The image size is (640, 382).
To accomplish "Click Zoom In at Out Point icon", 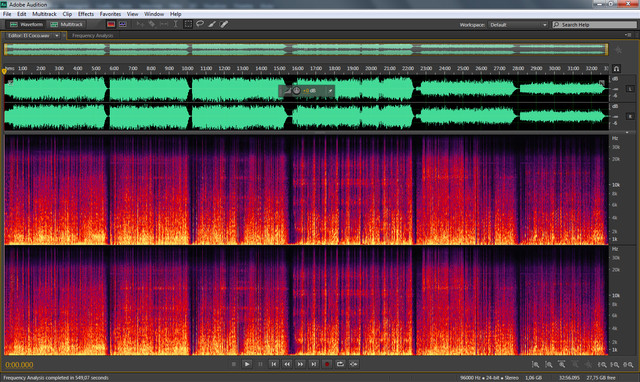I will pyautogui.click(x=615, y=364).
